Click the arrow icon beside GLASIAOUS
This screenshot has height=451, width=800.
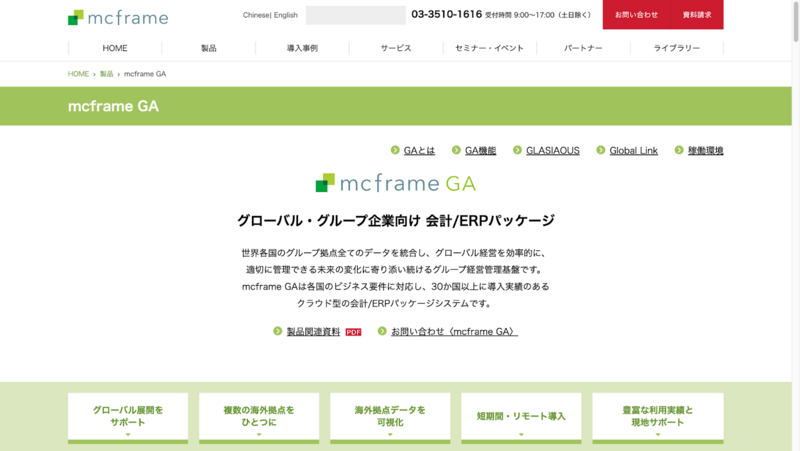point(517,150)
